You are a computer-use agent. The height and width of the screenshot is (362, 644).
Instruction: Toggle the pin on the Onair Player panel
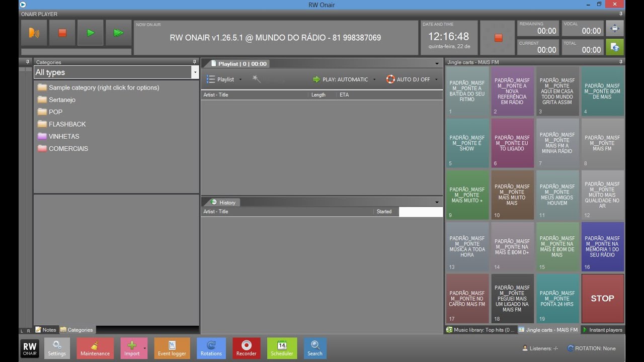pos(621,14)
